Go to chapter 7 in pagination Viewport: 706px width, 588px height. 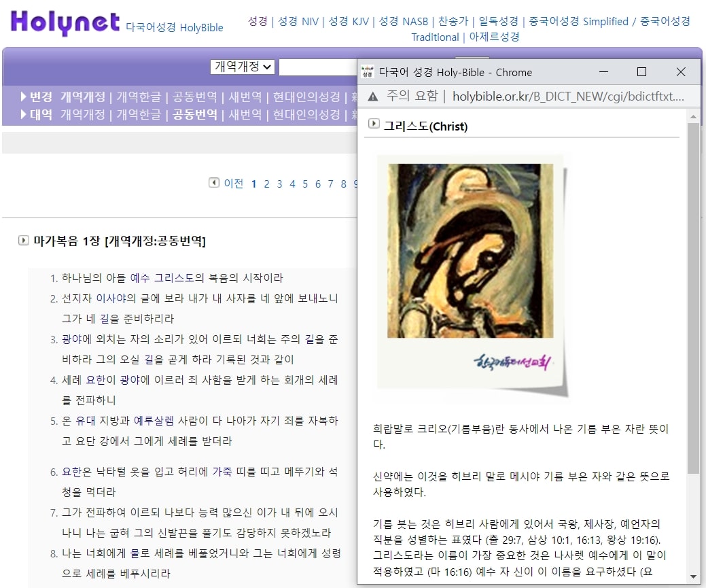tap(330, 184)
